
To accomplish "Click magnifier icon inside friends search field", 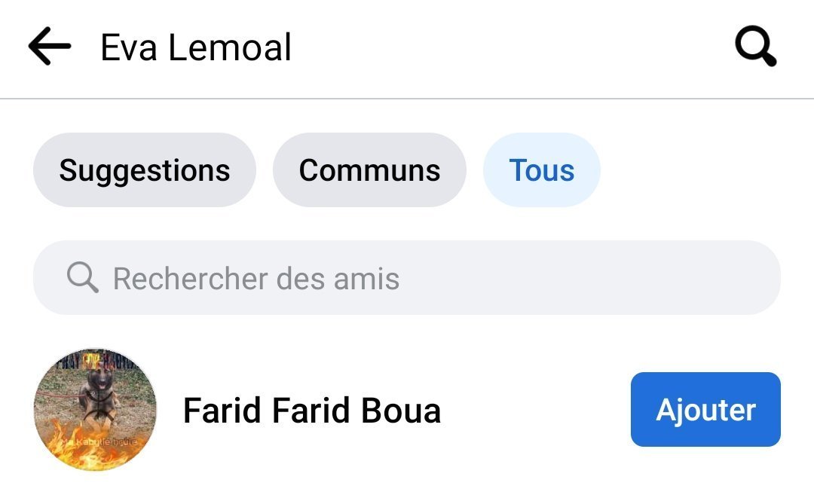I will tap(82, 279).
